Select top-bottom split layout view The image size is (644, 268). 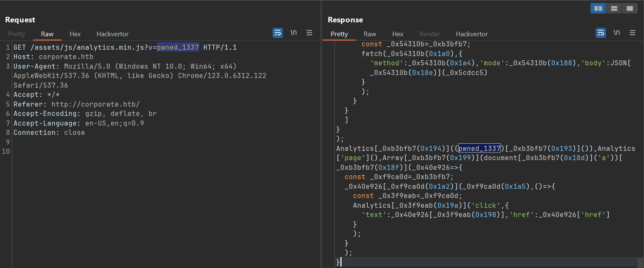(614, 8)
